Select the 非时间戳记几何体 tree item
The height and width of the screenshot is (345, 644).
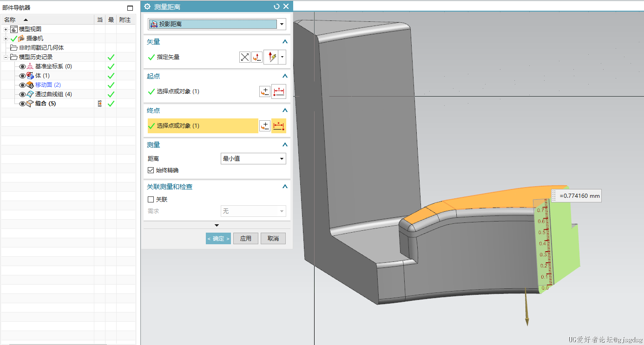pyautogui.click(x=41, y=48)
